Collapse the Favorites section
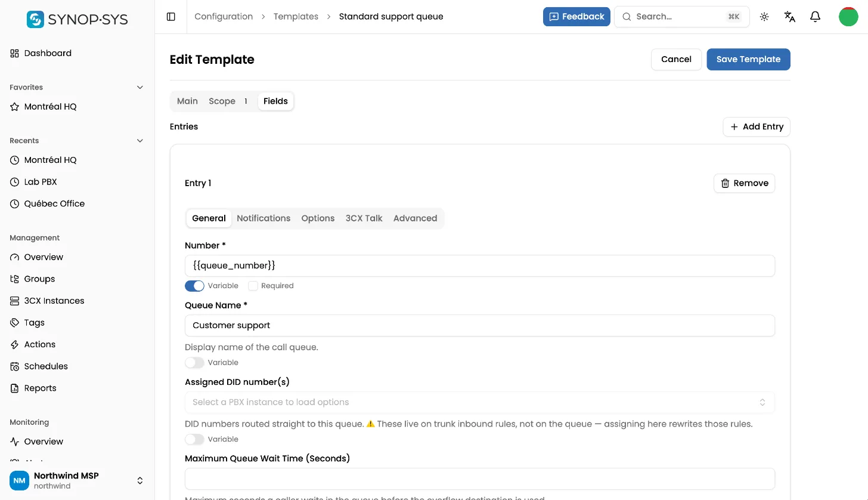 point(140,87)
